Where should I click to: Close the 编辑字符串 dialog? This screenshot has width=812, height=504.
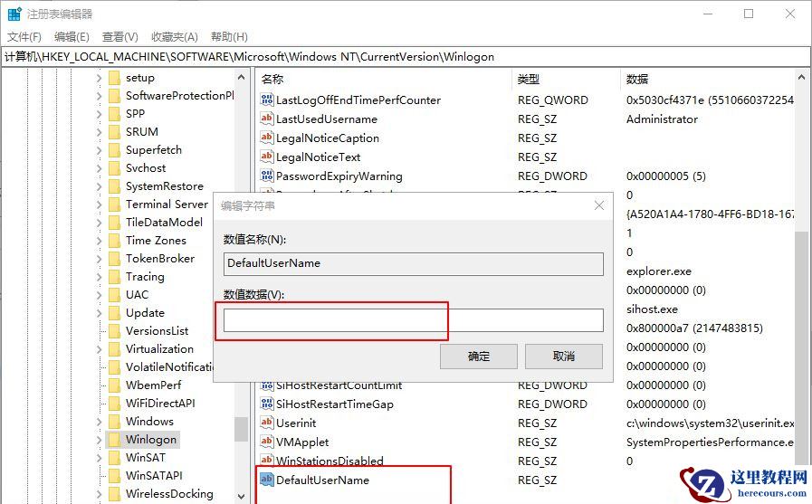tap(599, 206)
